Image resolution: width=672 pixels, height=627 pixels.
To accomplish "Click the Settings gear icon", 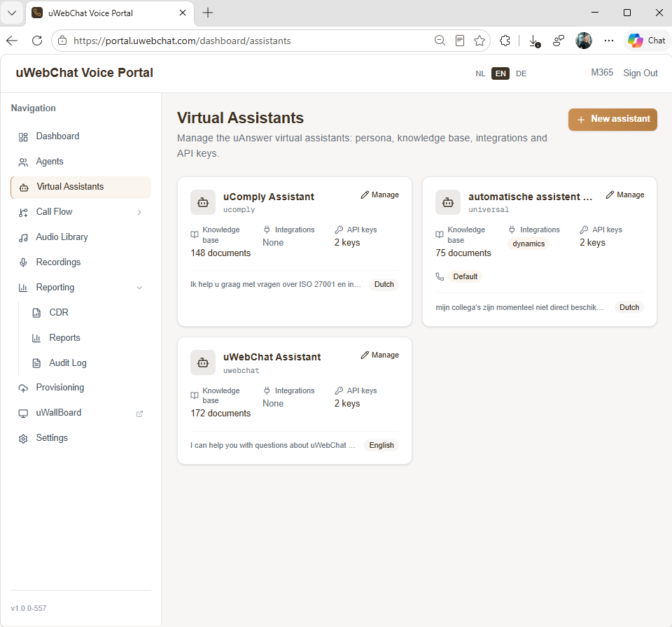I will (x=23, y=439).
